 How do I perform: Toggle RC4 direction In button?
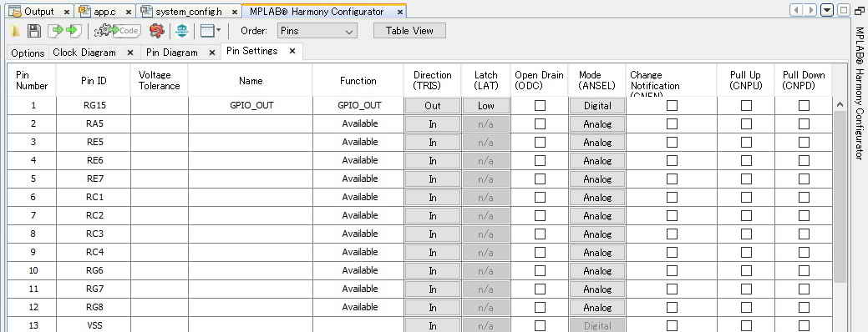[433, 253]
